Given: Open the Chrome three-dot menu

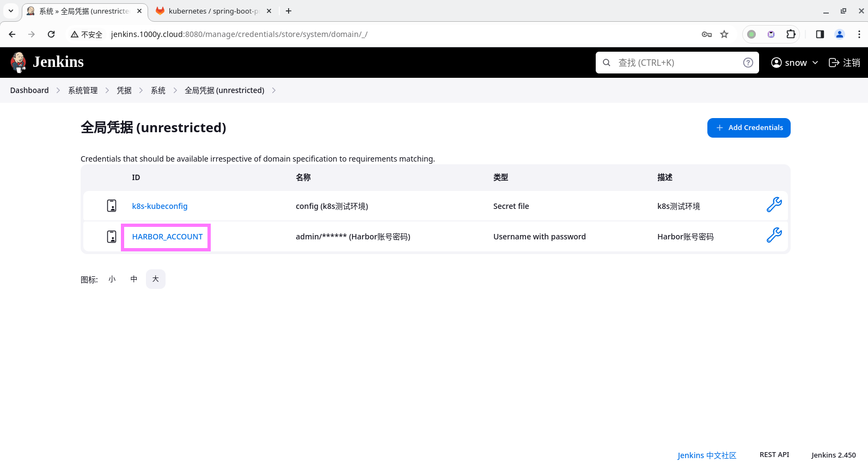Looking at the screenshot, I should [859, 34].
